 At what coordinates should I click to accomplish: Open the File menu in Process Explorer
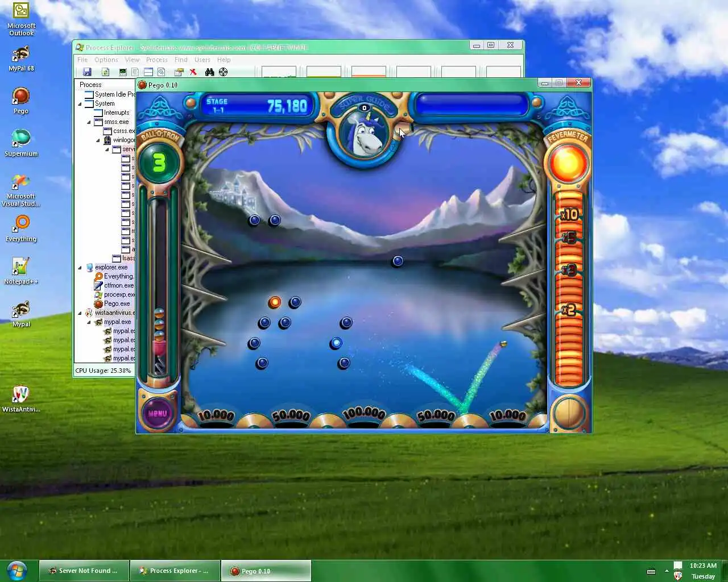point(82,60)
